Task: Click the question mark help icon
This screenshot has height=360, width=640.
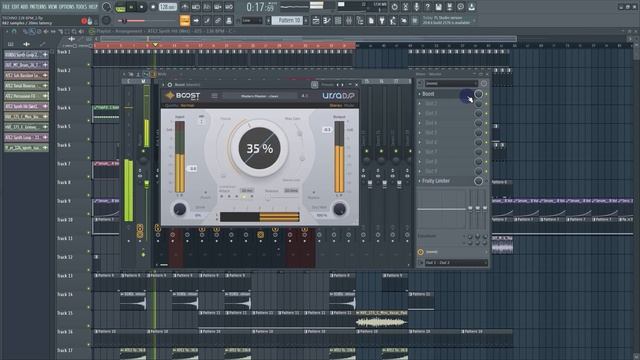Action: tap(427, 7)
